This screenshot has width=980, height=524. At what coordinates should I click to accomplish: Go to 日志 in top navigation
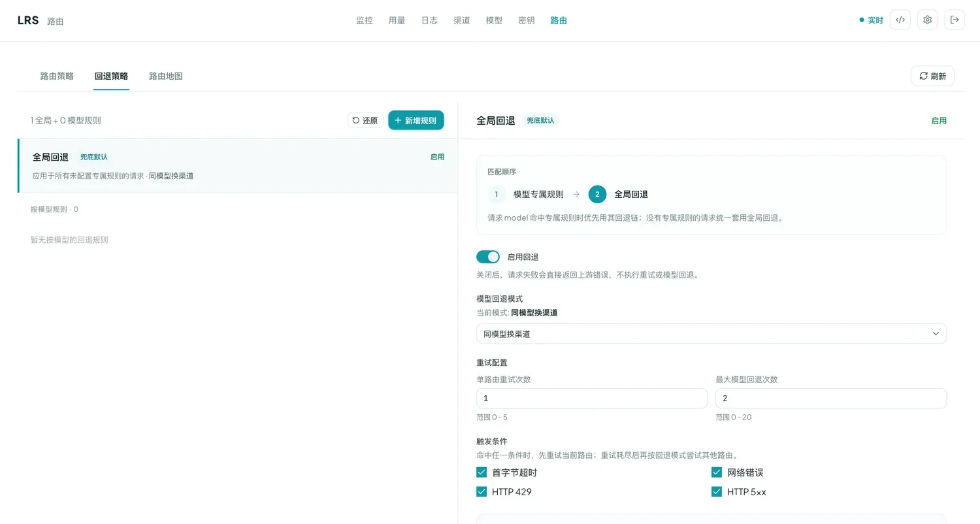click(429, 20)
